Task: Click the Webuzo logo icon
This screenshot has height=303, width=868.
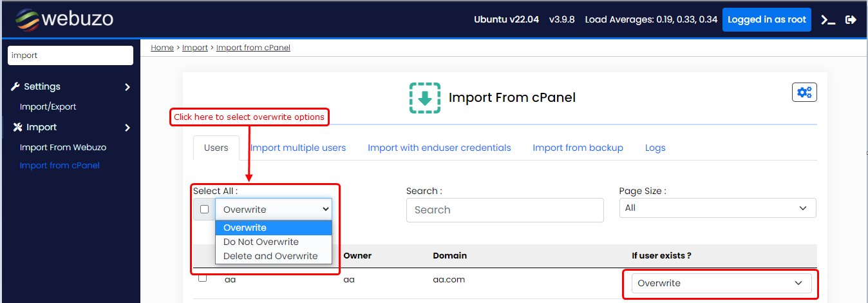Action: tap(28, 19)
